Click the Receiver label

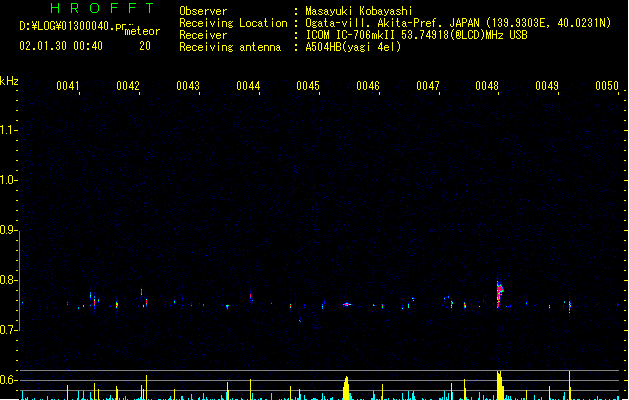[x=203, y=35]
